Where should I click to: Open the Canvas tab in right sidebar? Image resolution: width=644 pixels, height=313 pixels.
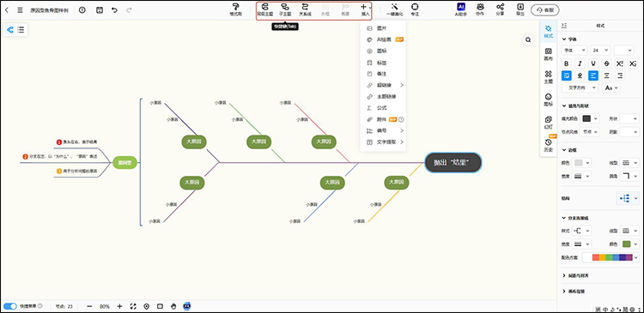(x=548, y=54)
